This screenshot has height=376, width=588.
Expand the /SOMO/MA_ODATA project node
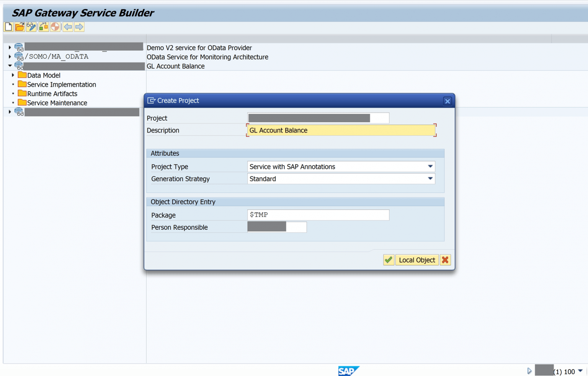pyautogui.click(x=9, y=56)
